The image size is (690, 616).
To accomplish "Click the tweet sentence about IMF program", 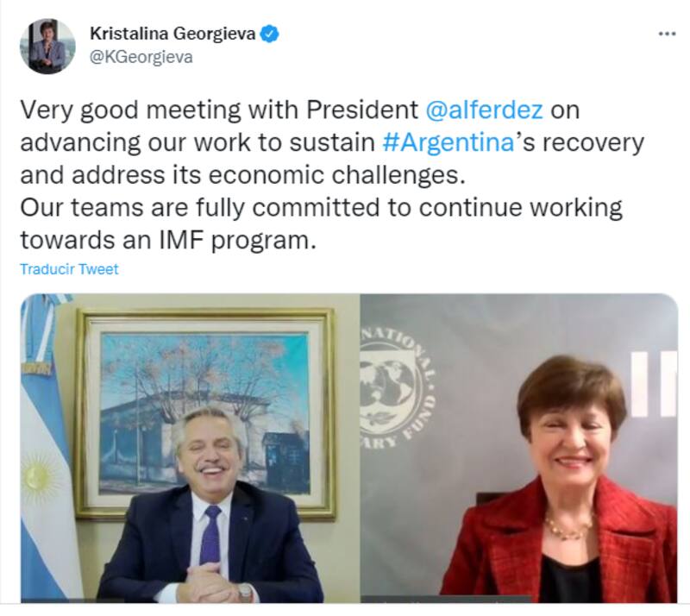I will pyautogui.click(x=321, y=223).
